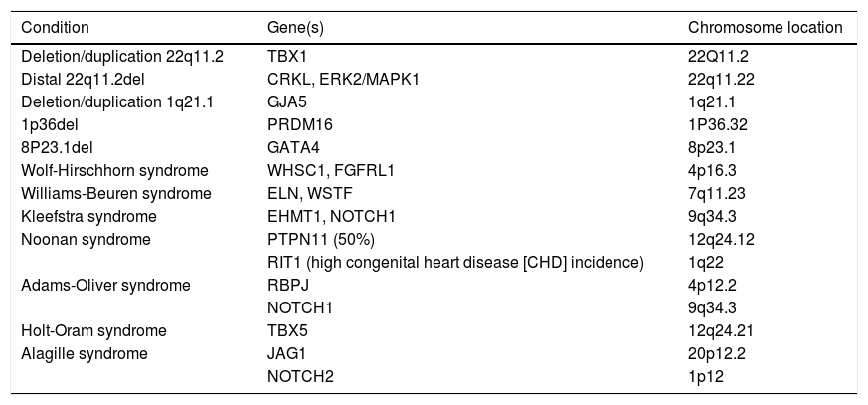
Task: Click the Williams-Beuren syndrome condition cell
Action: click(x=116, y=193)
